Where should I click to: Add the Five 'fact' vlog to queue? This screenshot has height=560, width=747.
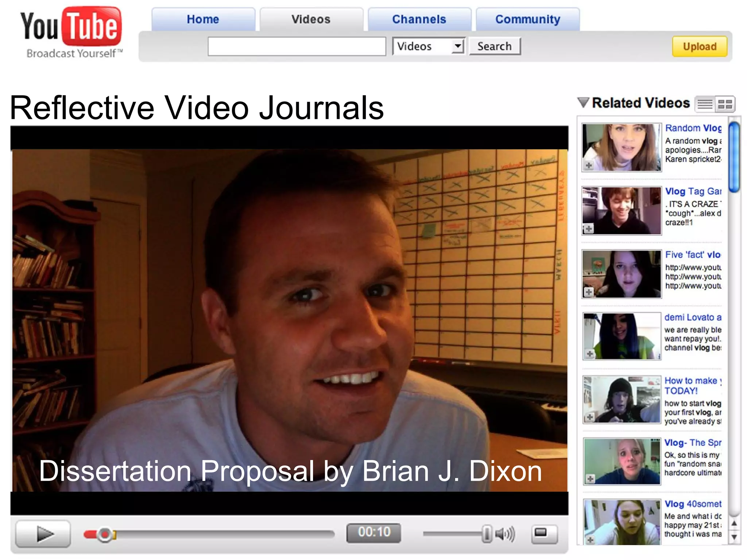pyautogui.click(x=589, y=292)
